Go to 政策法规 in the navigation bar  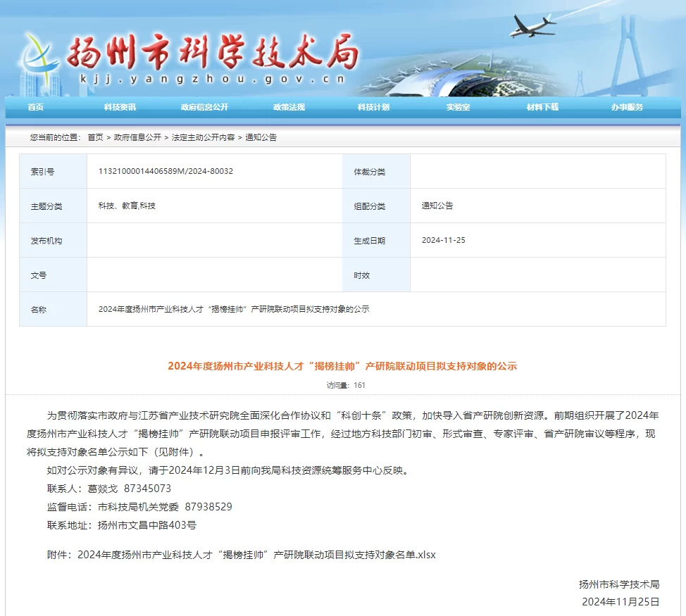tap(289, 107)
